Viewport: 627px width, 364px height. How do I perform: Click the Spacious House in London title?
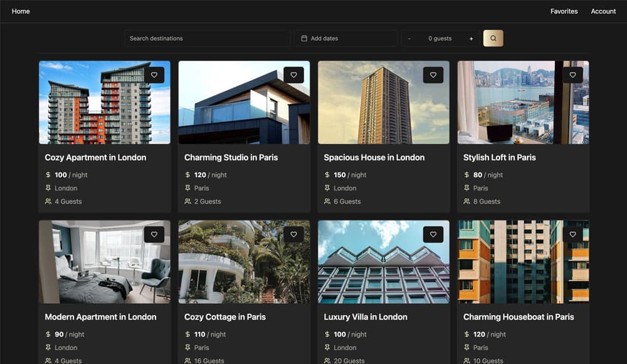[x=374, y=157]
